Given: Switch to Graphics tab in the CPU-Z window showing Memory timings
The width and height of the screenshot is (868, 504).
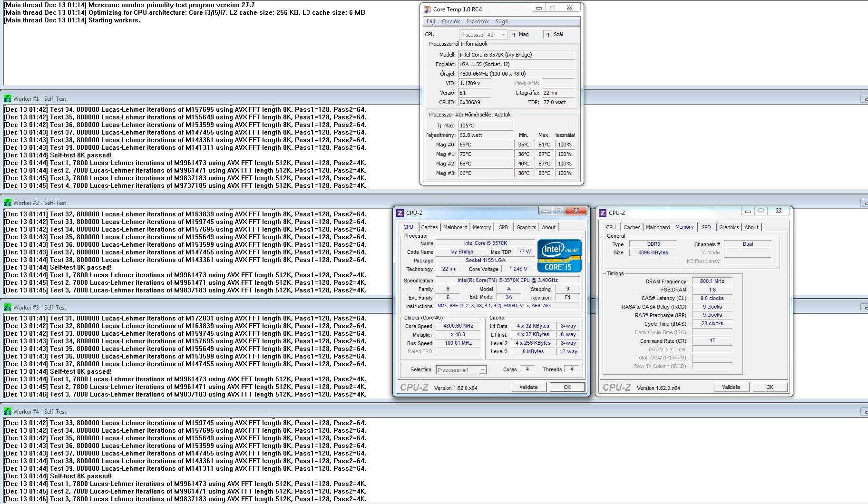Looking at the screenshot, I should (729, 227).
